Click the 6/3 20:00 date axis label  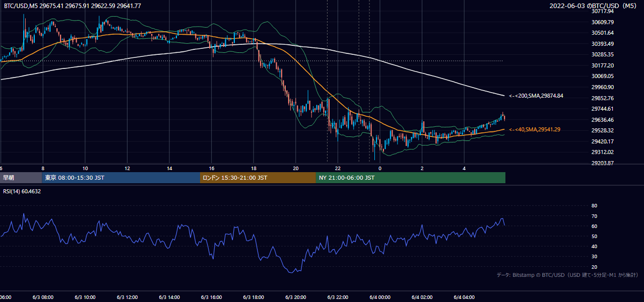tap(296, 297)
